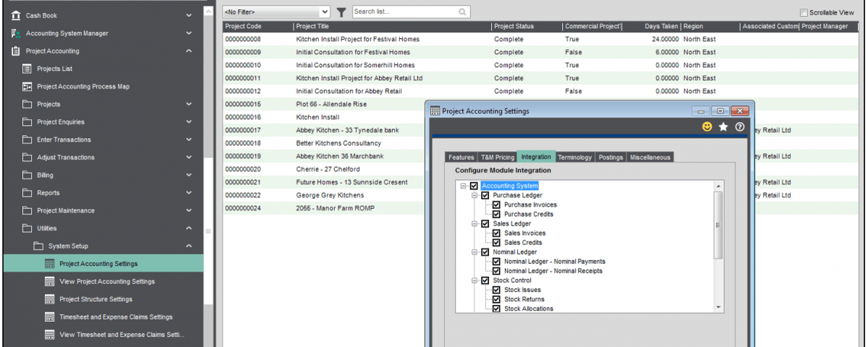868x347 pixels.
Task: Switch to the Features tab
Action: point(461,157)
